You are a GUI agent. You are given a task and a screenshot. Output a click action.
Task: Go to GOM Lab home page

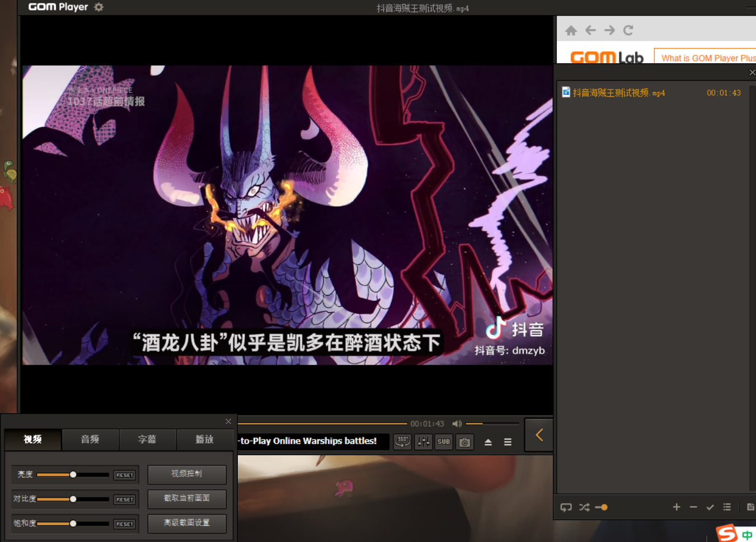pos(571,30)
